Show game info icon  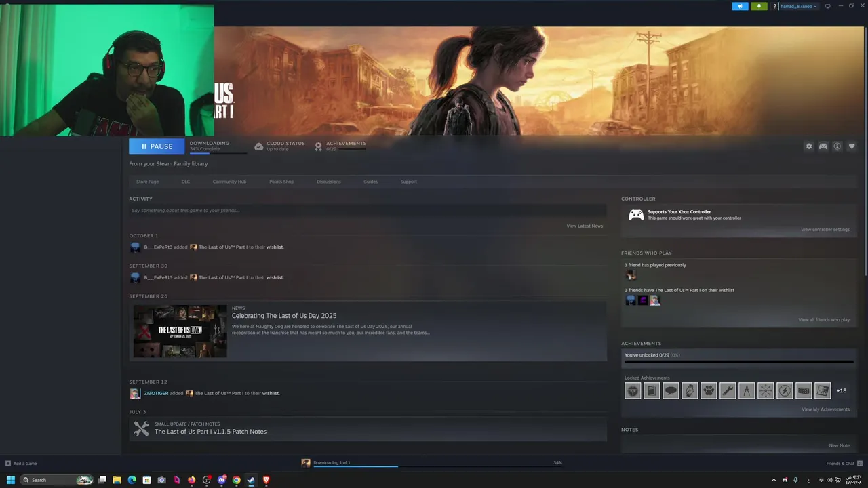837,146
